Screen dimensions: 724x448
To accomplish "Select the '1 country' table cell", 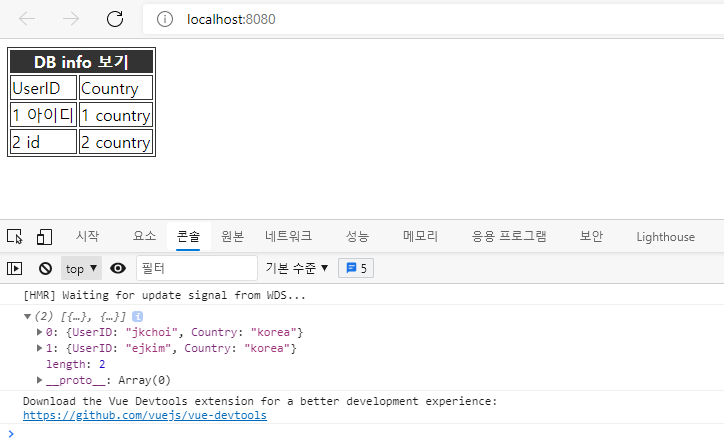I will click(x=116, y=115).
